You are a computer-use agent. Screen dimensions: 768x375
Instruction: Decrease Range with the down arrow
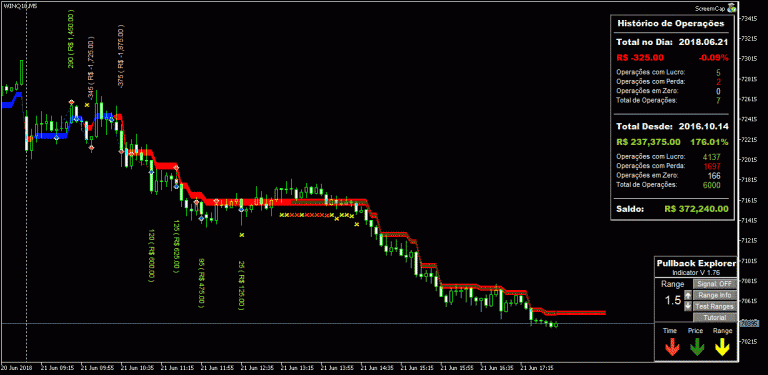(x=688, y=306)
